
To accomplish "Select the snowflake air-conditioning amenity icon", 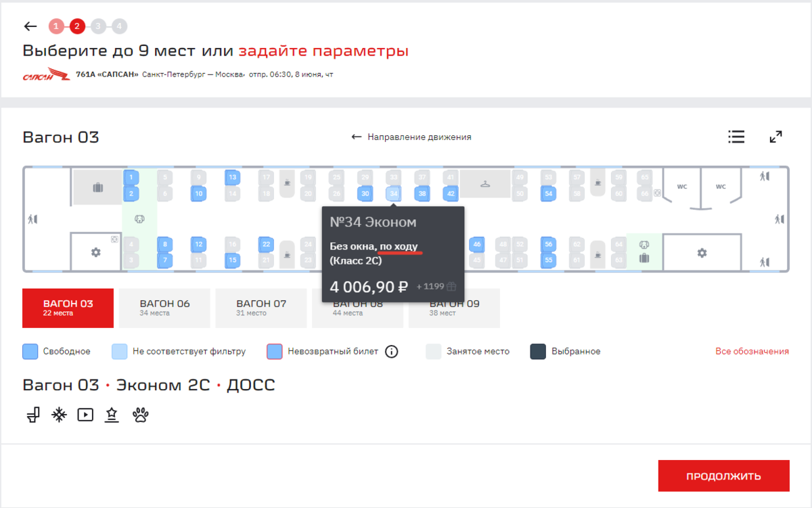I will click(59, 415).
